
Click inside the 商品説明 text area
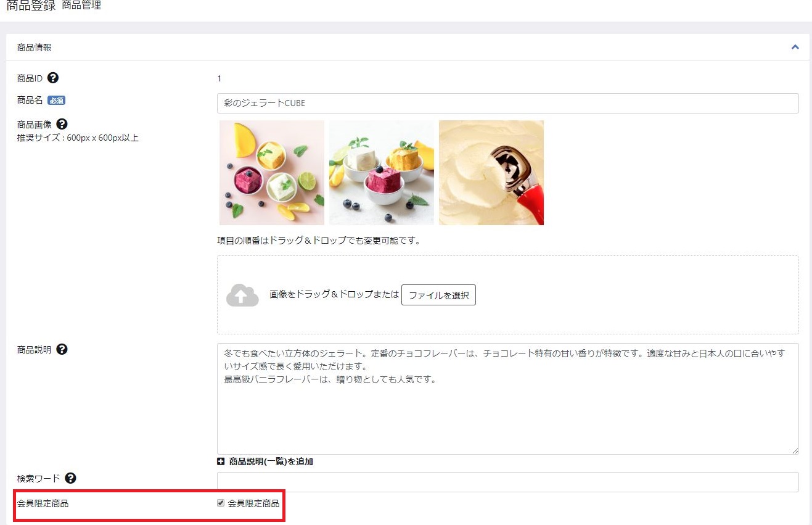507,399
